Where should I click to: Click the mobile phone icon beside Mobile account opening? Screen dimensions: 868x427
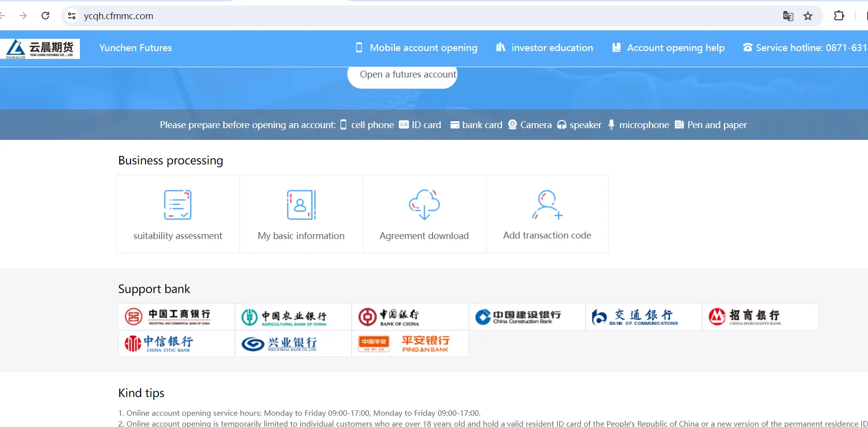pos(359,48)
